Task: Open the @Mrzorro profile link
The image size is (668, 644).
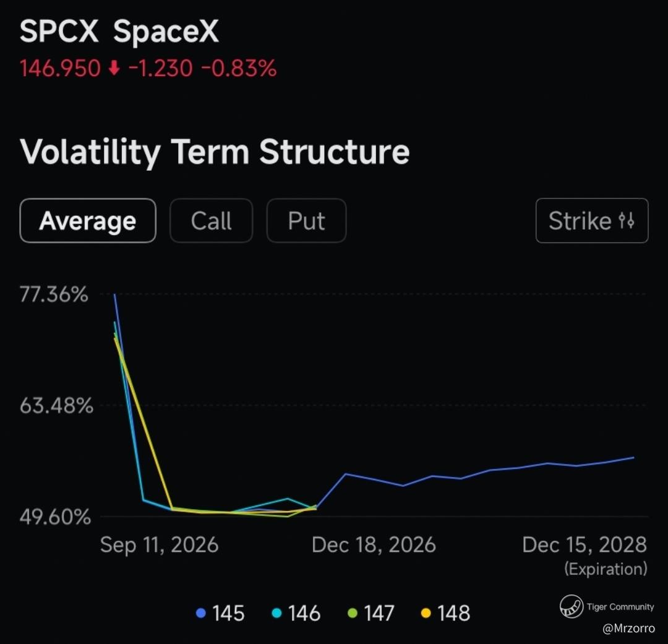Action: tap(628, 629)
